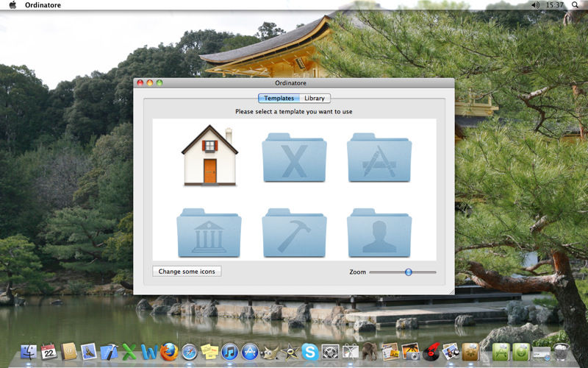Open the App Store dock icon

[x=250, y=352]
